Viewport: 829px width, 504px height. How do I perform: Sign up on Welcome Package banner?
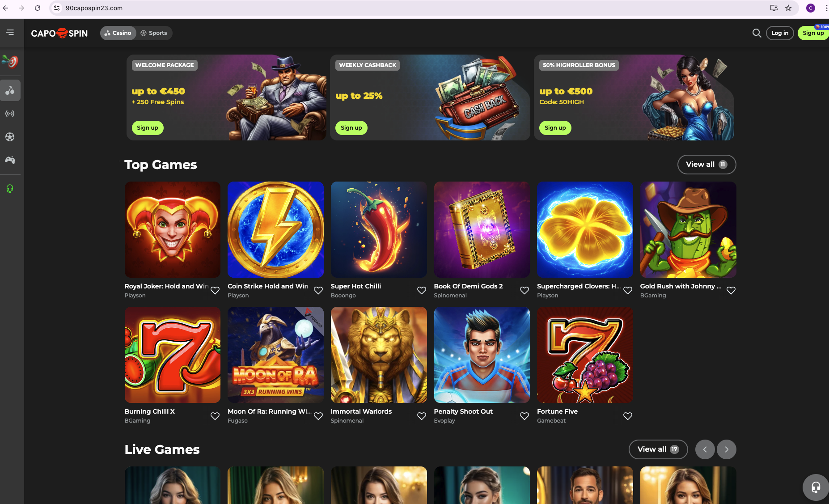tap(148, 128)
